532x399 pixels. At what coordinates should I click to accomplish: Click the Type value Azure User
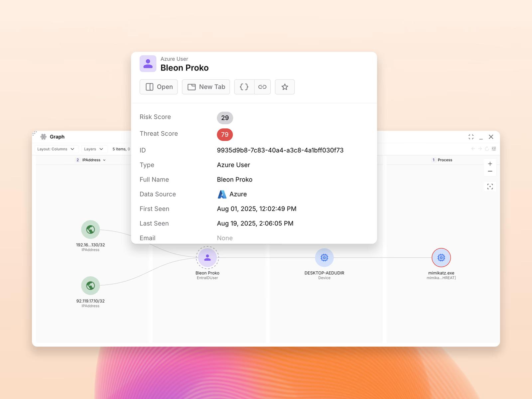[233, 165]
